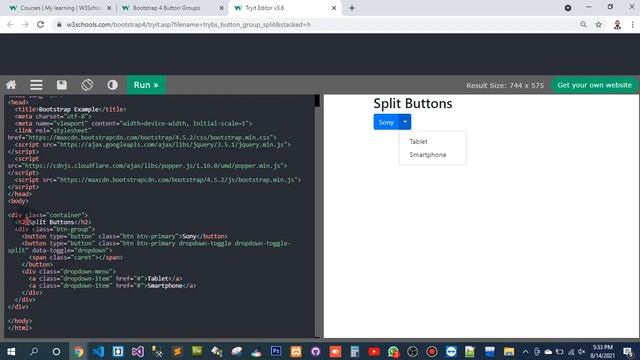Open the calculator icon in taskbar

click(354, 351)
